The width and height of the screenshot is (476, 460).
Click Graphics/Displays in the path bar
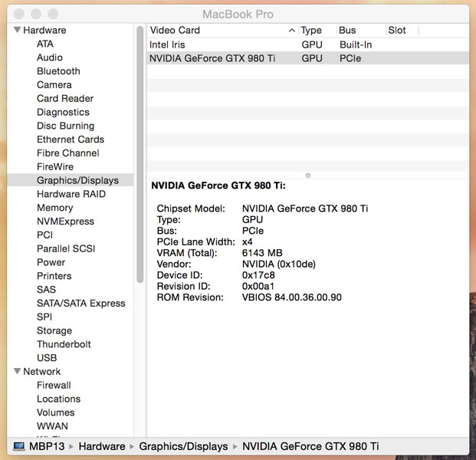click(x=183, y=446)
